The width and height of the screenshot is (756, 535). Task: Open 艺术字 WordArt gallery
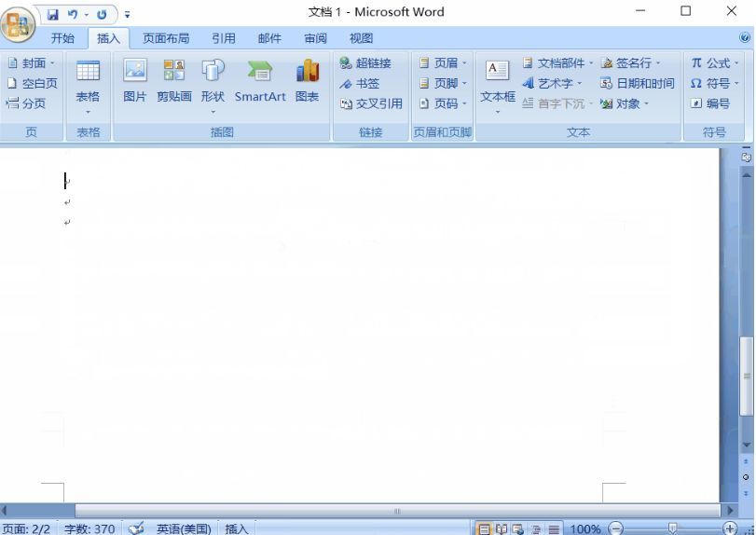[x=553, y=83]
